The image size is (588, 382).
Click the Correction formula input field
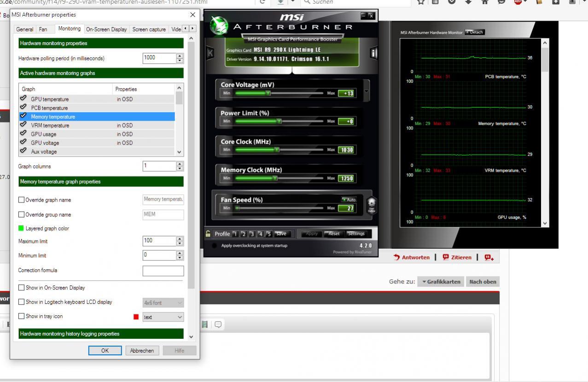[x=163, y=271]
